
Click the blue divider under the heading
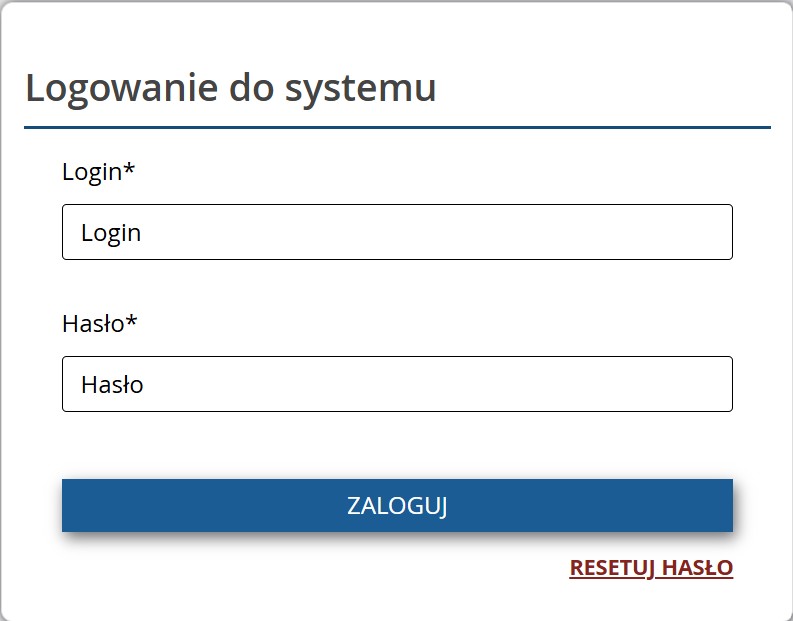[397, 127]
